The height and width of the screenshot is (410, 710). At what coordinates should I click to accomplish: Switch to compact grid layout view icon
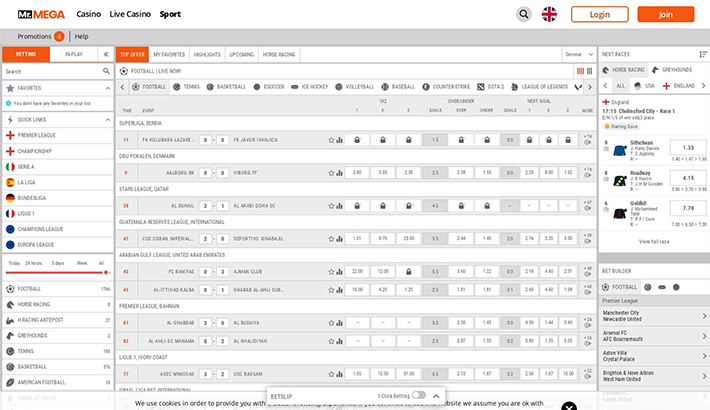[580, 71]
